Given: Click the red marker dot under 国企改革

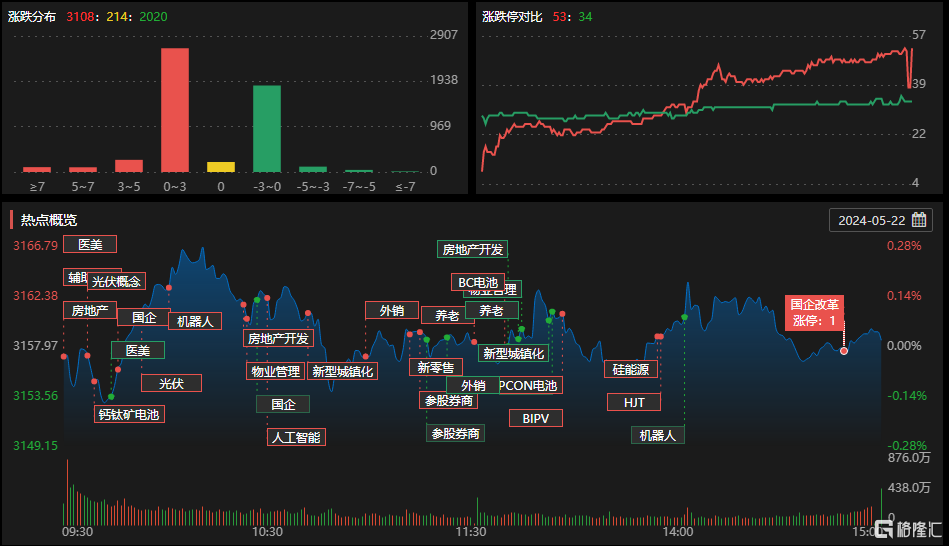Looking at the screenshot, I should coord(844,351).
